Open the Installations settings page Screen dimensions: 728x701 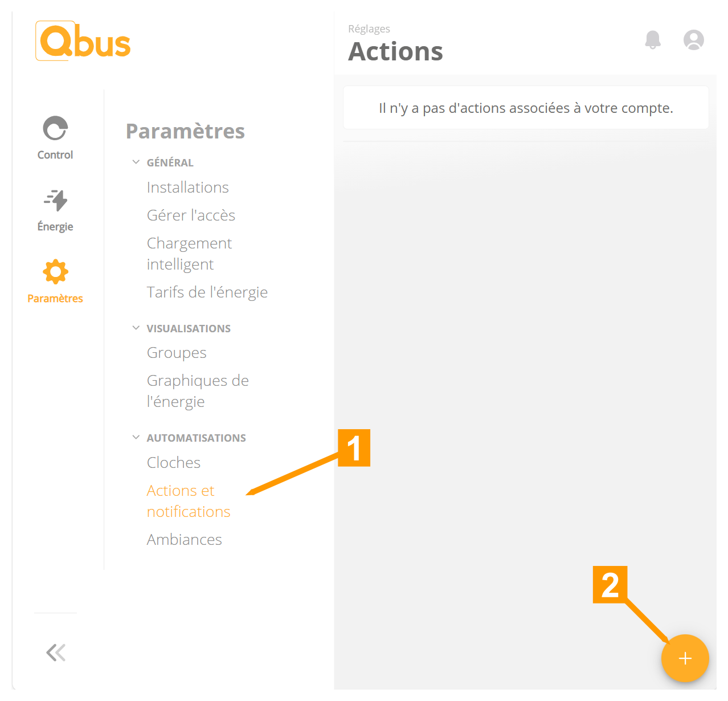tap(187, 187)
